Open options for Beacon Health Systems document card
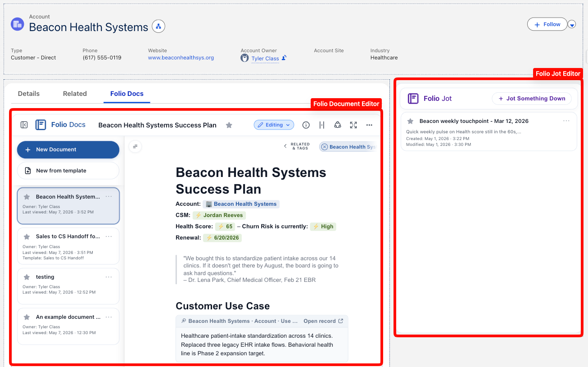 109,197
